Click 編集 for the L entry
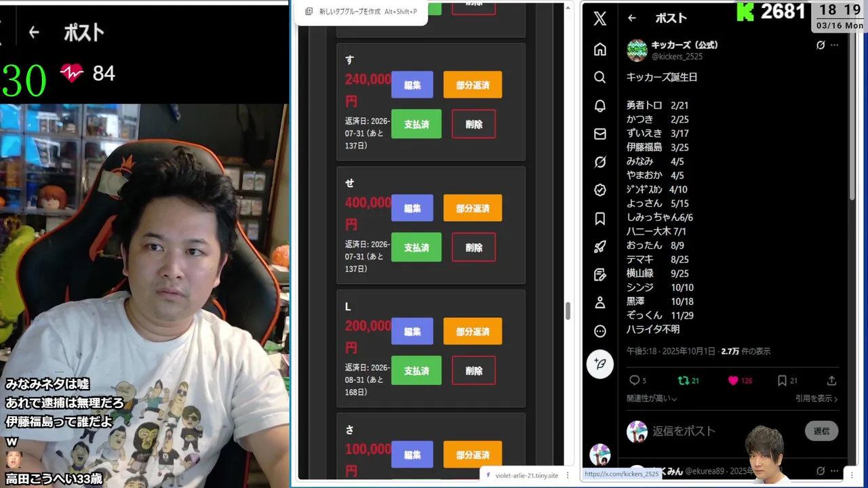 [x=412, y=331]
